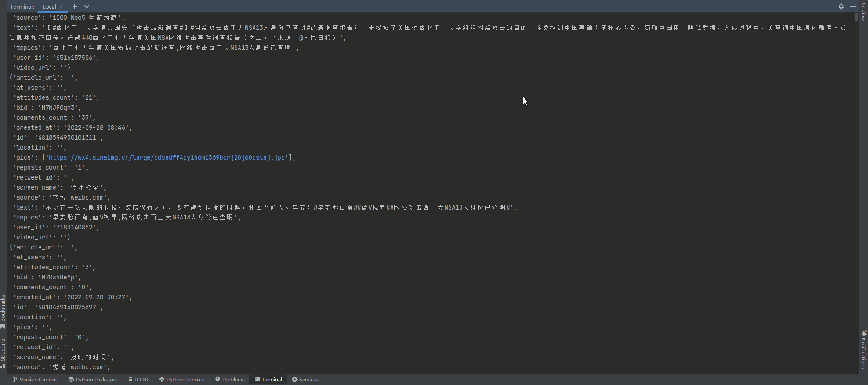Click the empty 'pics': '' line
868x385 pixels.
[32, 327]
